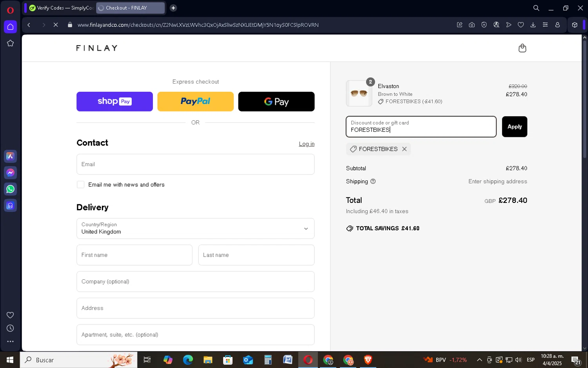
Task: Focus the First name field
Action: (134, 255)
